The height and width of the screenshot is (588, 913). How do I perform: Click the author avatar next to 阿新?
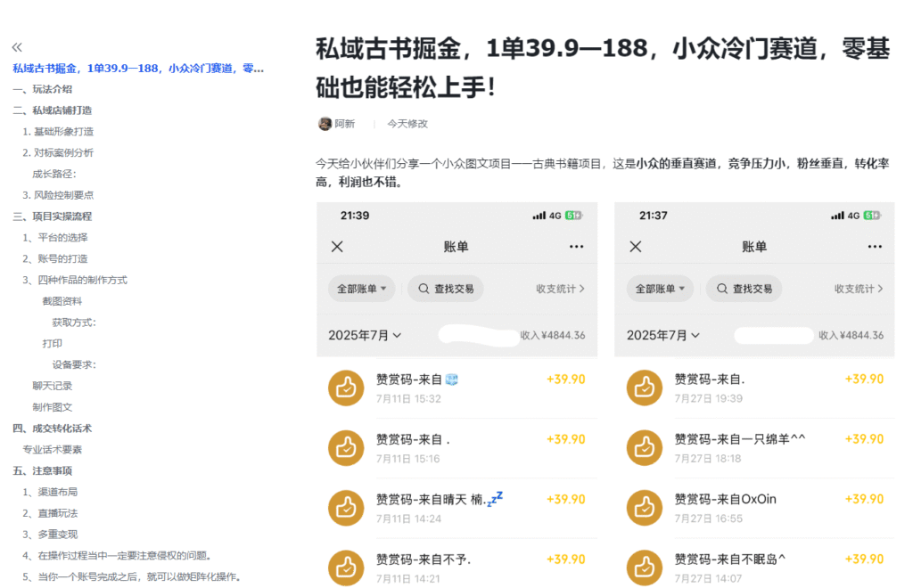tap(325, 124)
